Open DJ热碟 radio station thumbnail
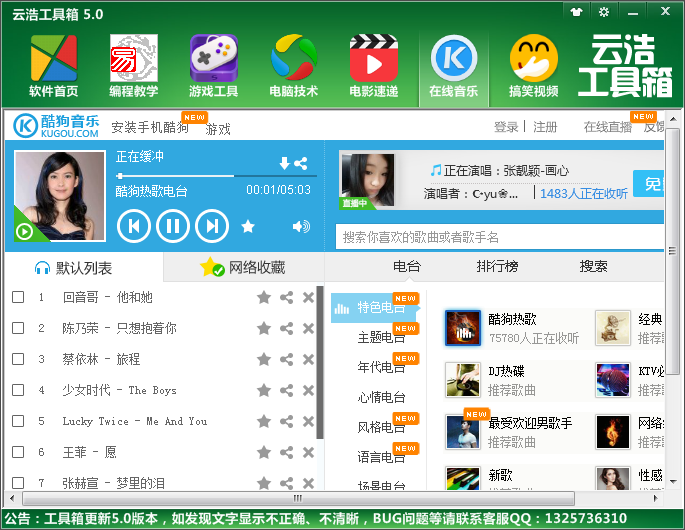685x530 pixels. 463,379
